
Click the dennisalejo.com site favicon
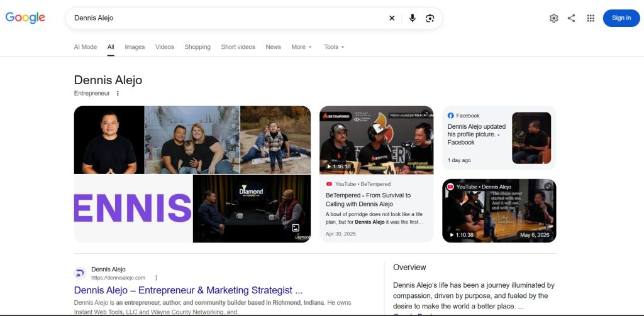point(80,274)
